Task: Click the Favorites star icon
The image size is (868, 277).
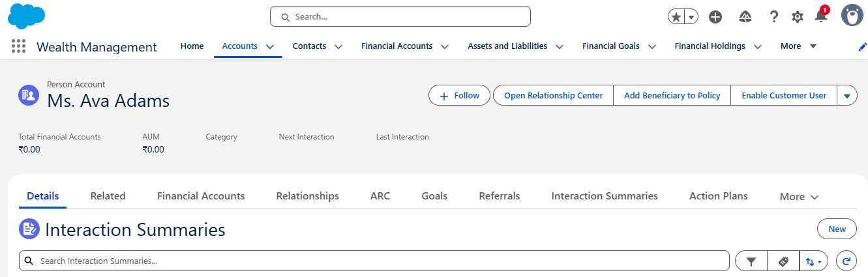Action: click(x=676, y=17)
